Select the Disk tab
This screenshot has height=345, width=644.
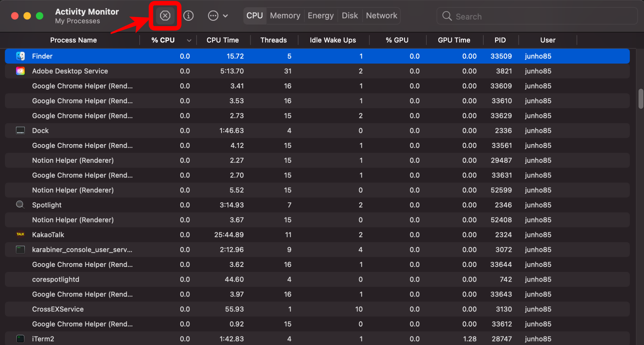coord(350,15)
